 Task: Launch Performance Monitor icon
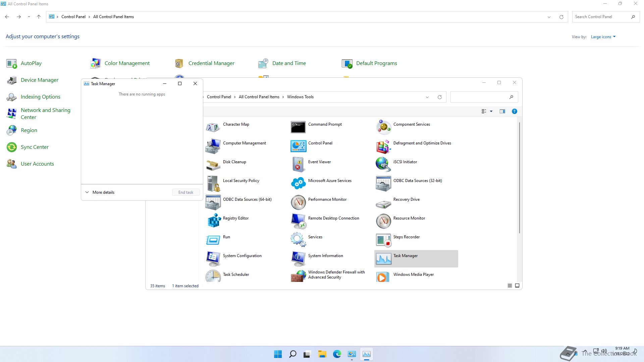298,202
